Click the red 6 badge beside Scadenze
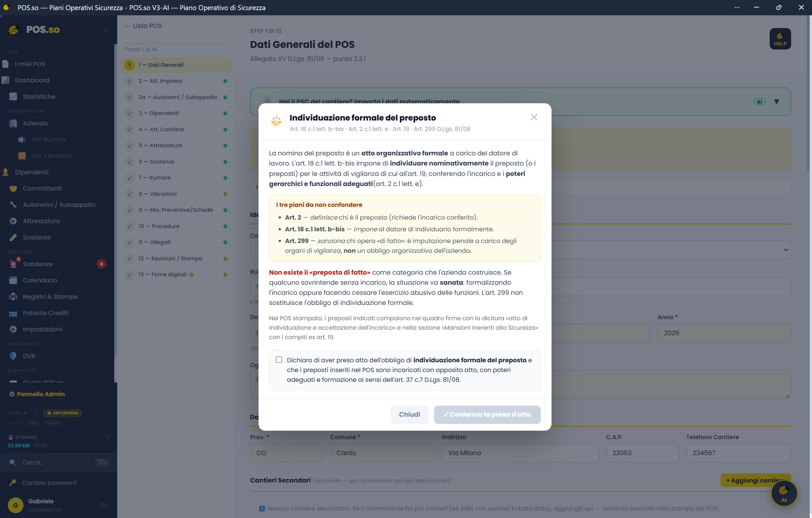The width and height of the screenshot is (812, 518). point(102,264)
